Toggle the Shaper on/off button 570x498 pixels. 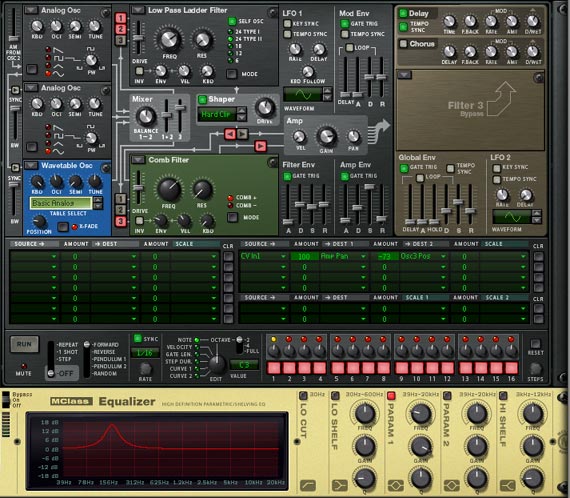pos(202,99)
